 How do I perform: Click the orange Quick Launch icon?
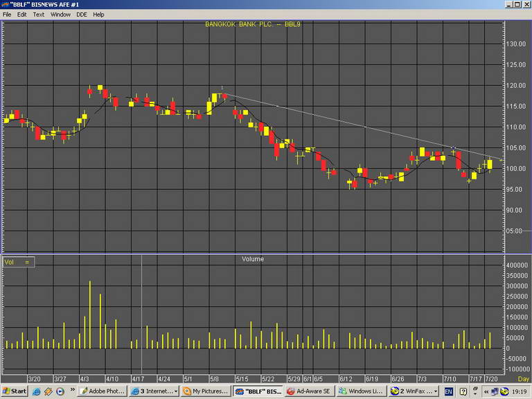48,391
